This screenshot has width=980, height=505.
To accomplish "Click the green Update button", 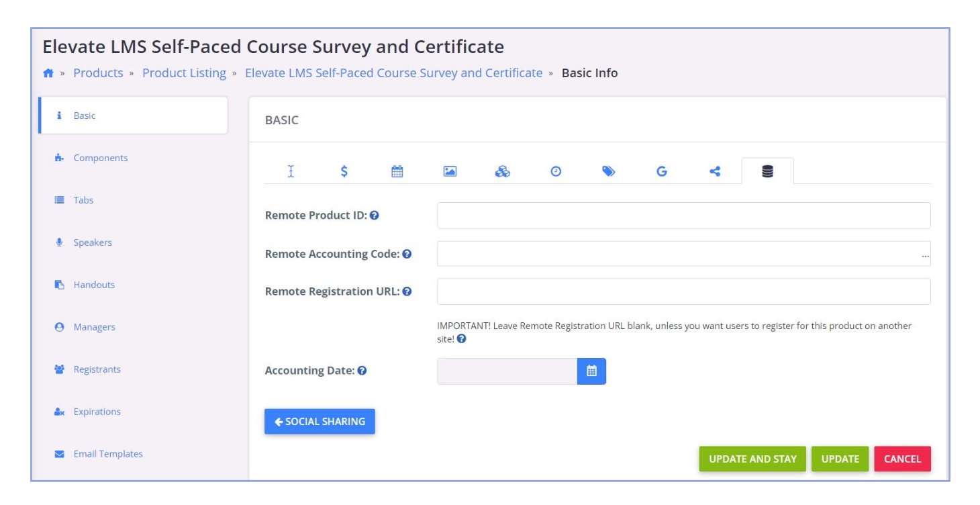I will pos(840,459).
